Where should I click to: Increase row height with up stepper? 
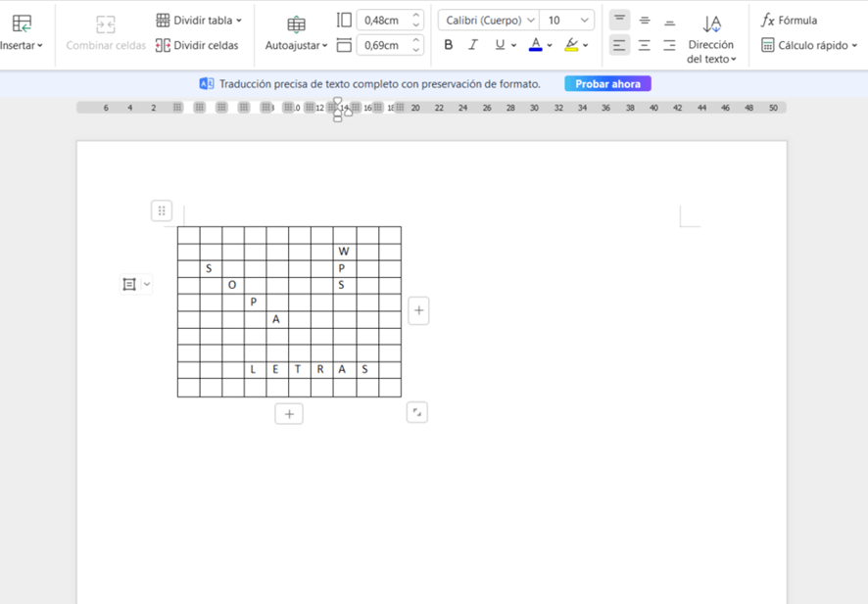point(416,16)
